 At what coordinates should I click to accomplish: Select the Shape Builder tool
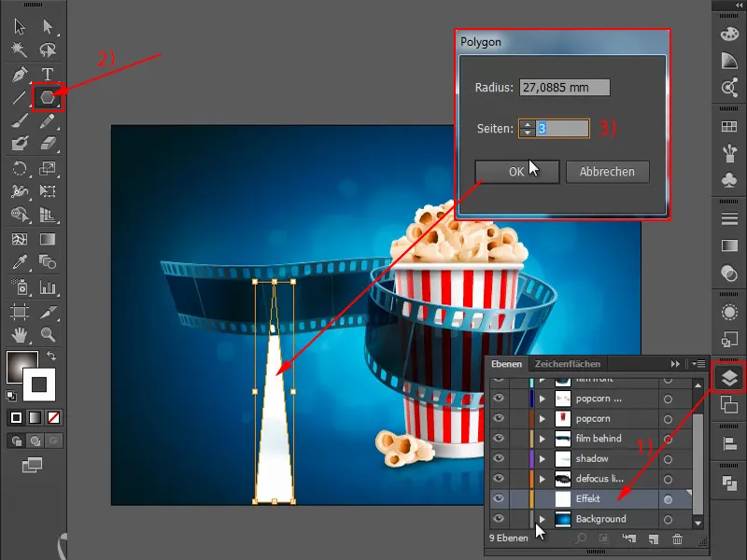[x=20, y=215]
